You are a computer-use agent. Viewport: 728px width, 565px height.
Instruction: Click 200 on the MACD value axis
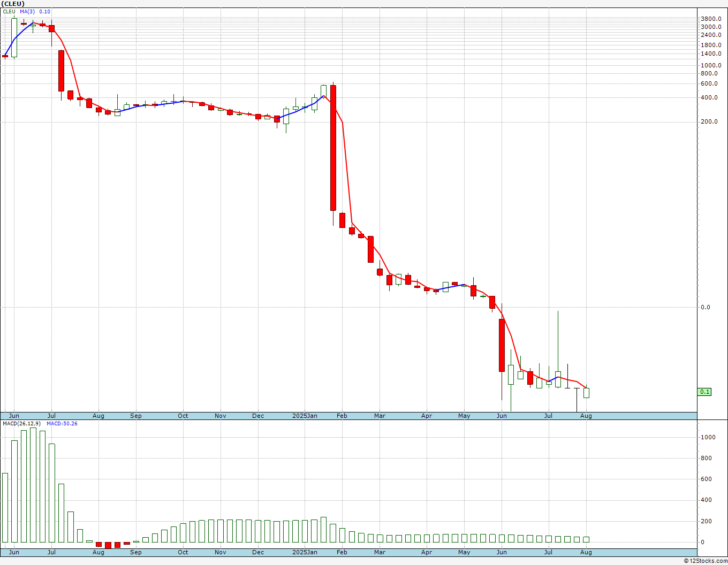706,522
